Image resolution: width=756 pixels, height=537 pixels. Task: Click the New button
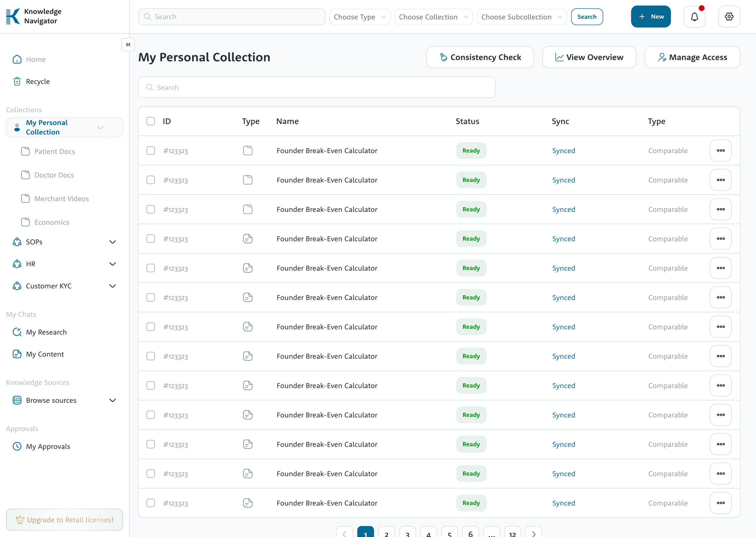[651, 17]
